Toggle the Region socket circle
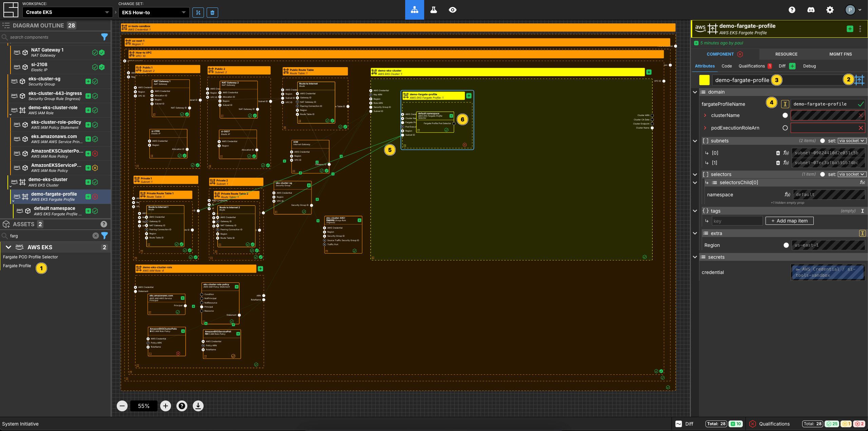The width and height of the screenshot is (868, 431). click(x=786, y=245)
